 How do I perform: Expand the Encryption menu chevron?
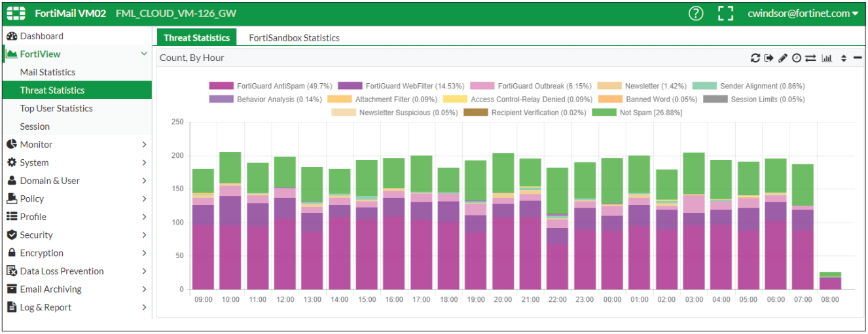coord(144,253)
